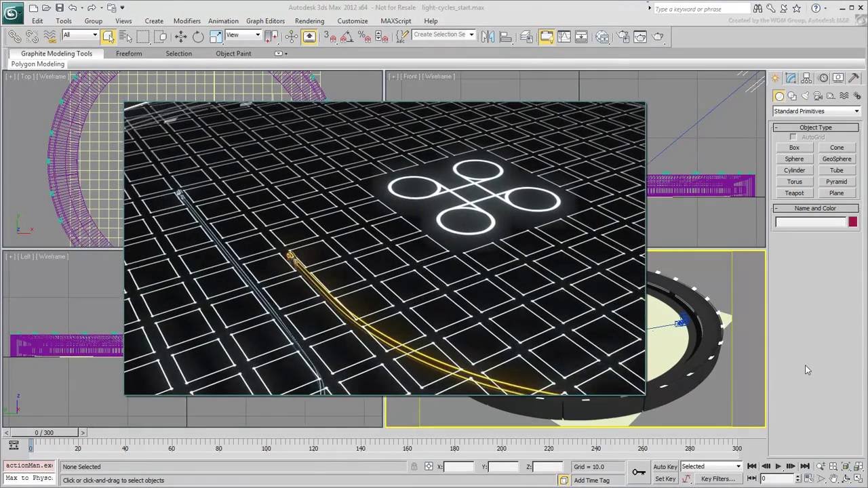
Task: Click the object color swatch
Action: coord(852,222)
